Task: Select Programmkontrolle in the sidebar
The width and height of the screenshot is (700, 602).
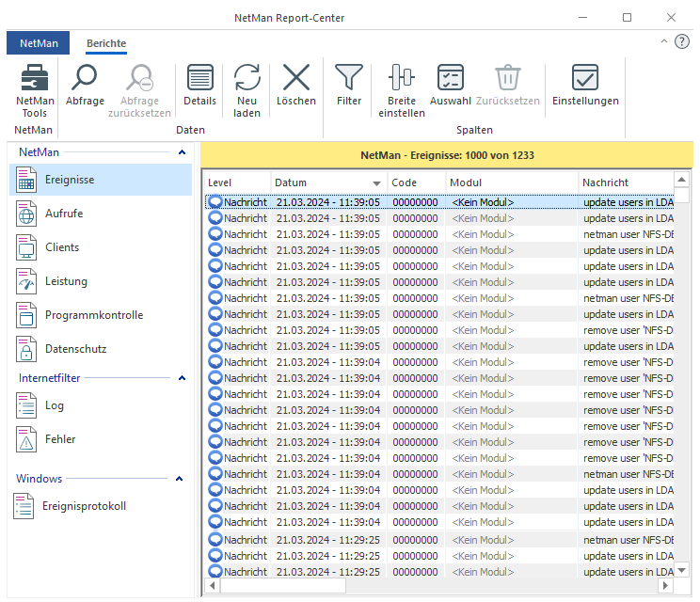Action: (x=94, y=315)
